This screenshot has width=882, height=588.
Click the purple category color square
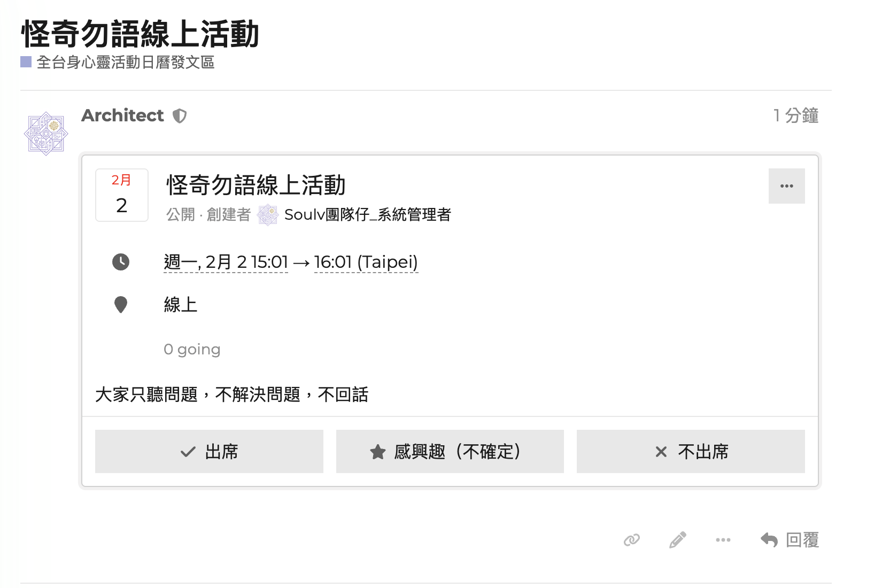(26, 62)
